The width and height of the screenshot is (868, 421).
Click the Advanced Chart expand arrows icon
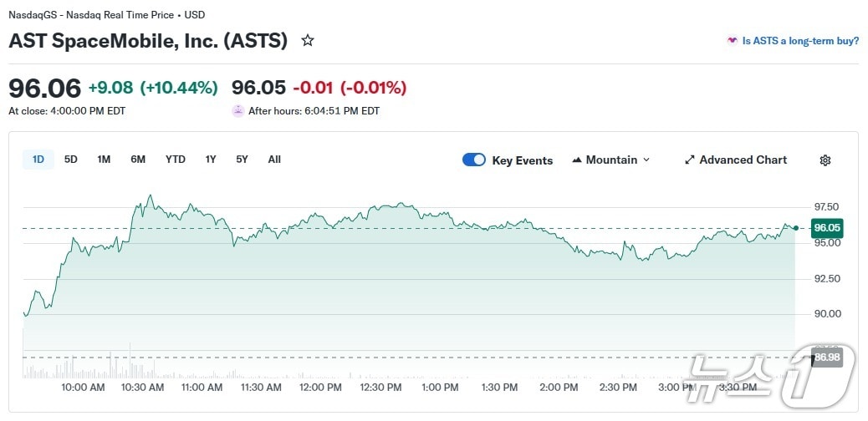(690, 160)
